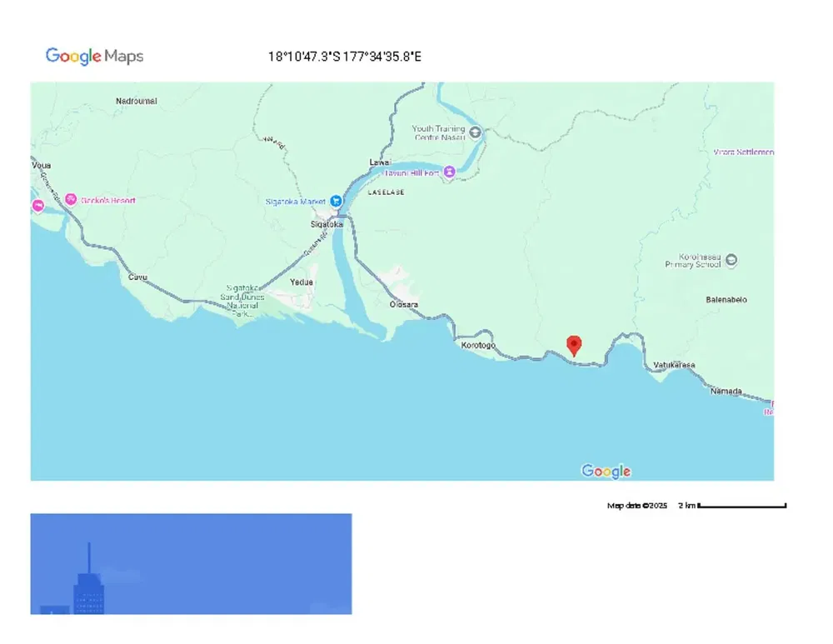This screenshot has height=644, width=833.
Task: Click the Sigatoka Sand Dunes National Park label
Action: coord(242,300)
